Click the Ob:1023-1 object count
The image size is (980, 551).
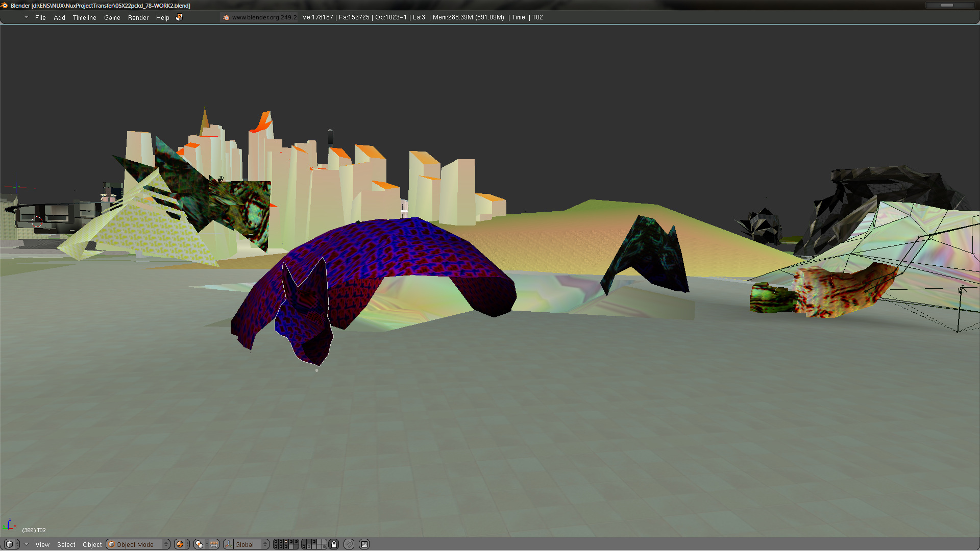coord(391,17)
